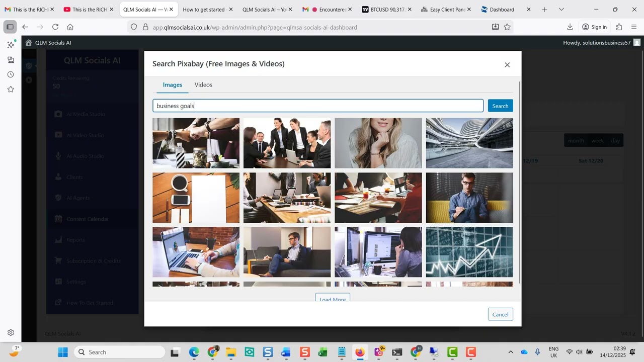Pick the woman at desktop monitor thumbnail
Image resolution: width=644 pixels, height=362 pixels.
pos(378,252)
